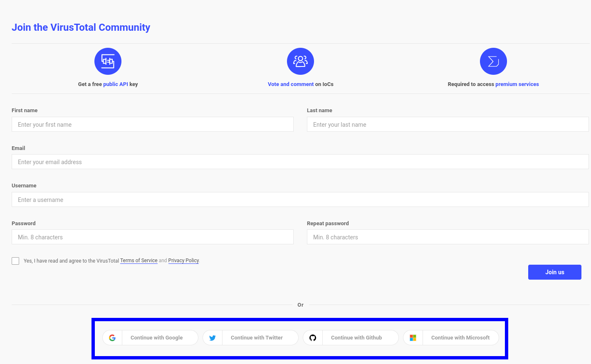
Task: Open the Vote and comment link
Action: coord(291,84)
